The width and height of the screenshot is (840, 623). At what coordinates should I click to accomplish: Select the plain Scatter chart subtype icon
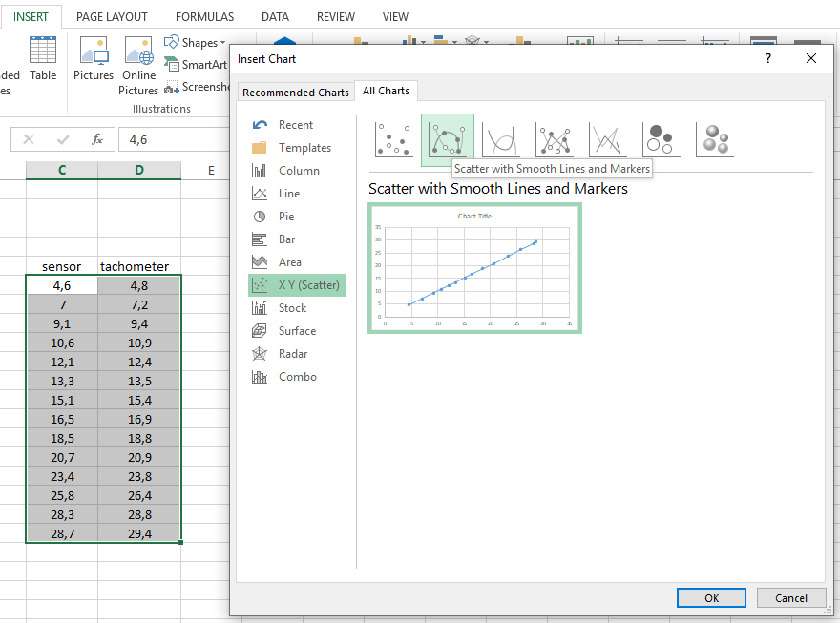pyautogui.click(x=394, y=139)
